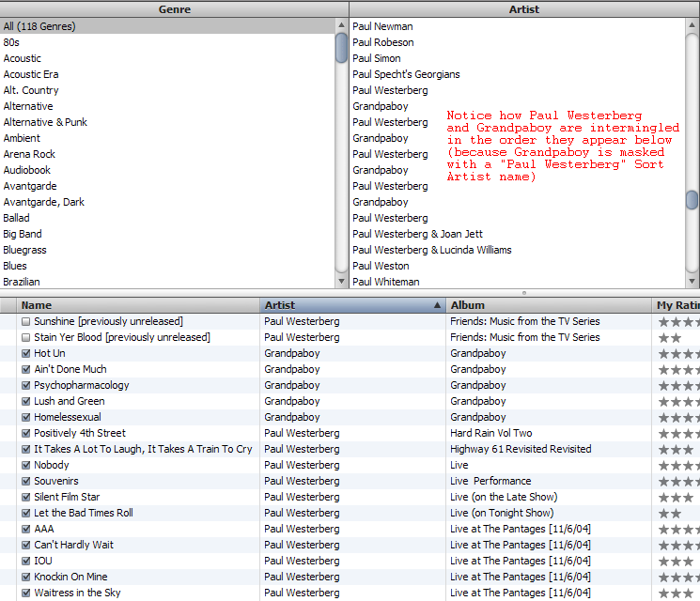Screen dimensions: 700x601
Task: Click the Artist browser column header
Action: [x=524, y=9]
